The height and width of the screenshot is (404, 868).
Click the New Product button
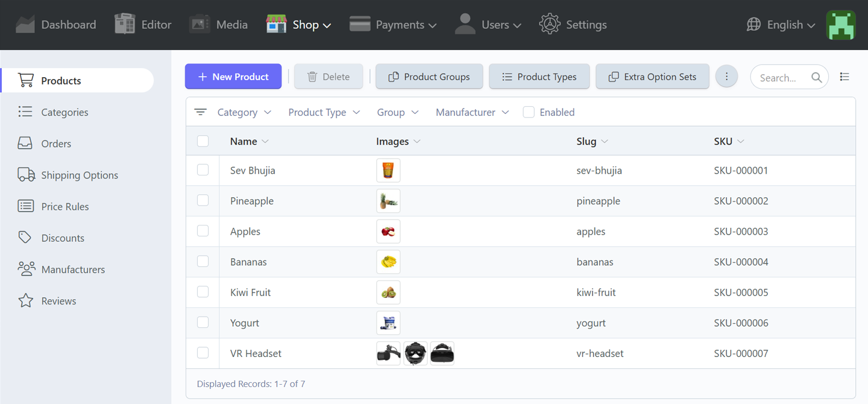(x=233, y=76)
